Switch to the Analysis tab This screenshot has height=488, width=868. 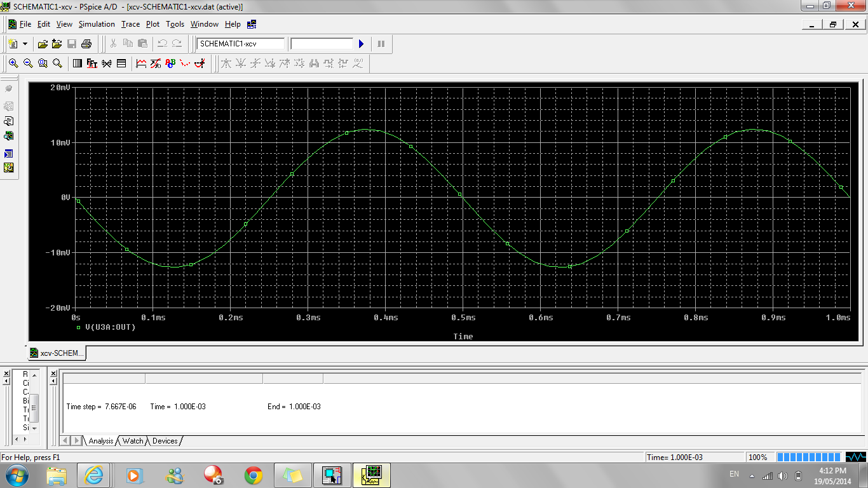[100, 441]
